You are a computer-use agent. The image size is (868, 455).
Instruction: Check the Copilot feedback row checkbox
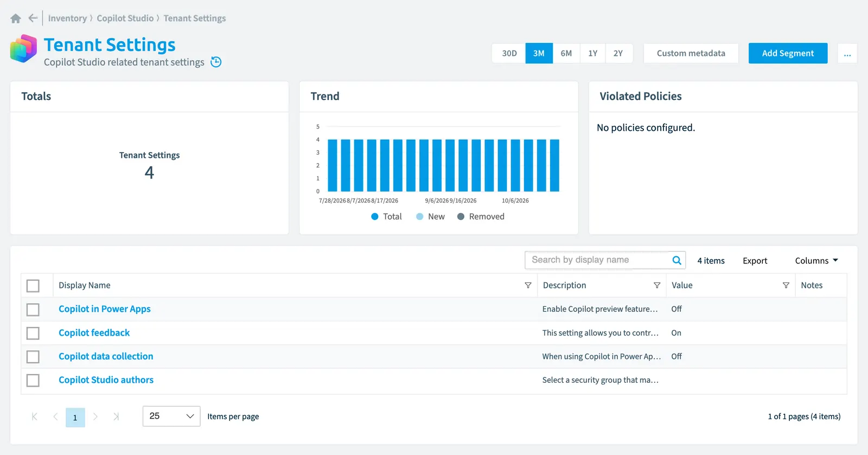point(33,333)
